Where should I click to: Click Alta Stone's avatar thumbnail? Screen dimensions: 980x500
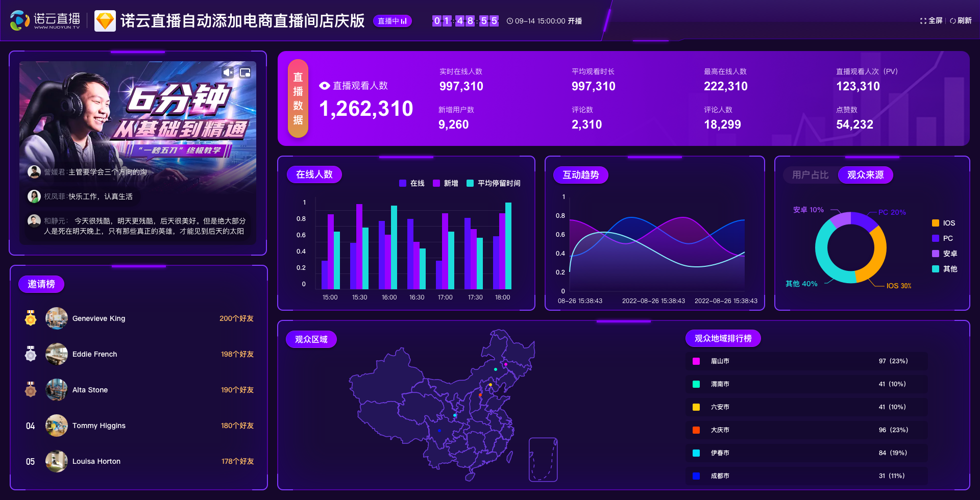click(x=57, y=390)
